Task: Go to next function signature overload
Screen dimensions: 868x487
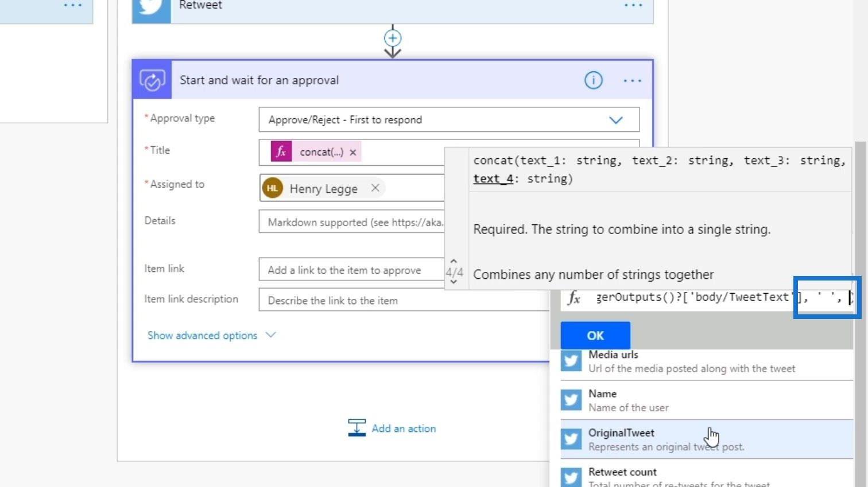Action: 454,282
